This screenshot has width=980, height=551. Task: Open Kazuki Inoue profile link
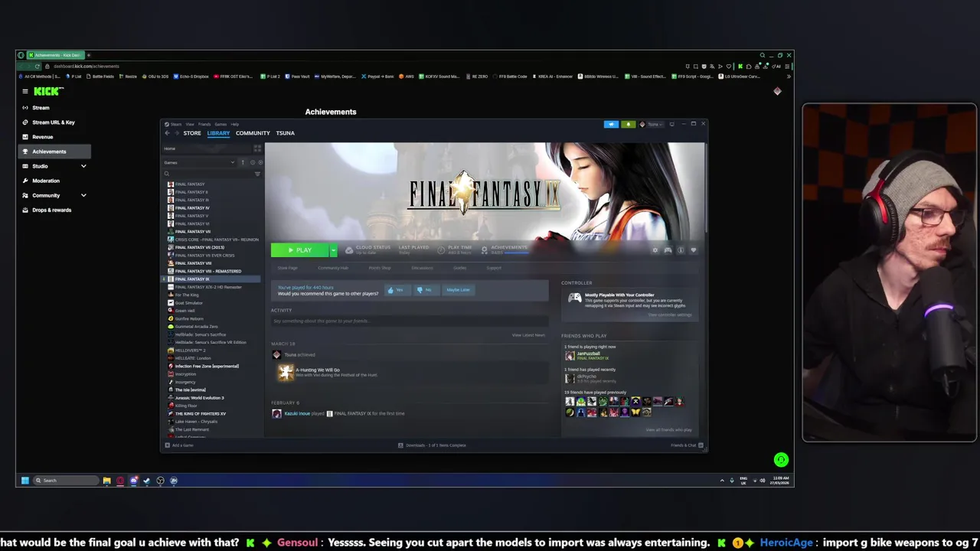(x=297, y=414)
